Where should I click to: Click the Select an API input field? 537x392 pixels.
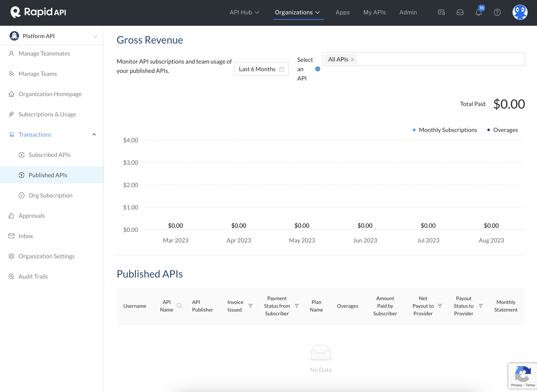(x=439, y=59)
